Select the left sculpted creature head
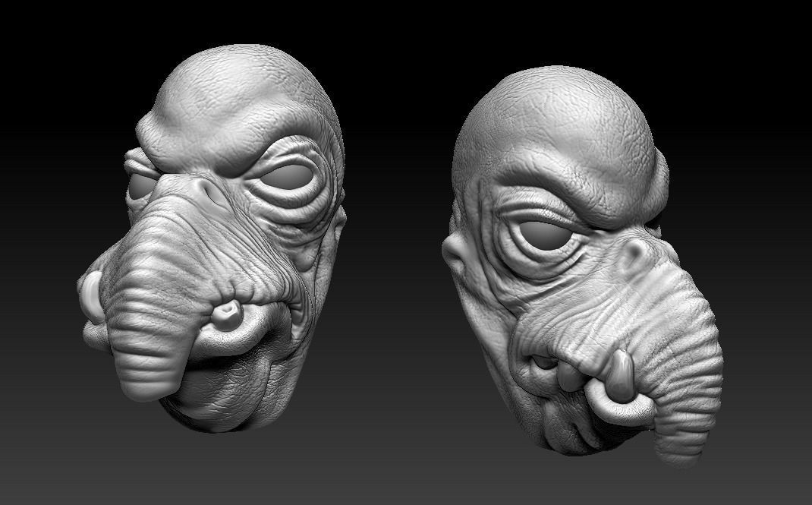Viewport: 812px width, 505px height. (212, 238)
